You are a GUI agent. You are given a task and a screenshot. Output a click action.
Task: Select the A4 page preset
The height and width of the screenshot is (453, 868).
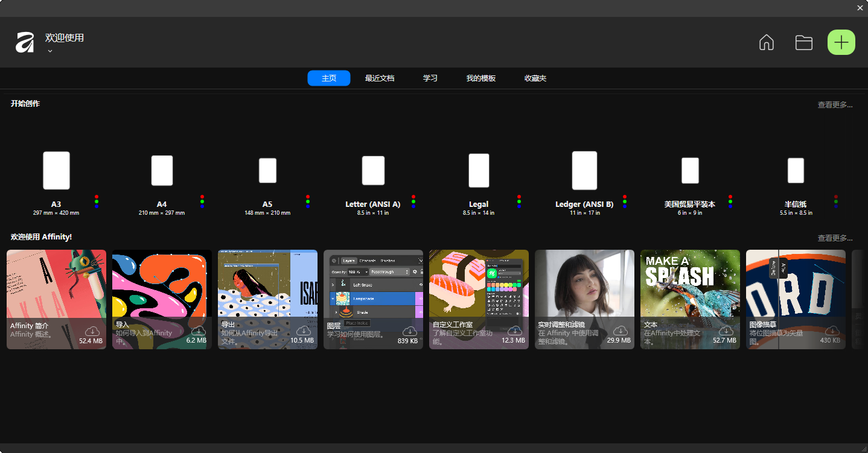[x=162, y=171]
